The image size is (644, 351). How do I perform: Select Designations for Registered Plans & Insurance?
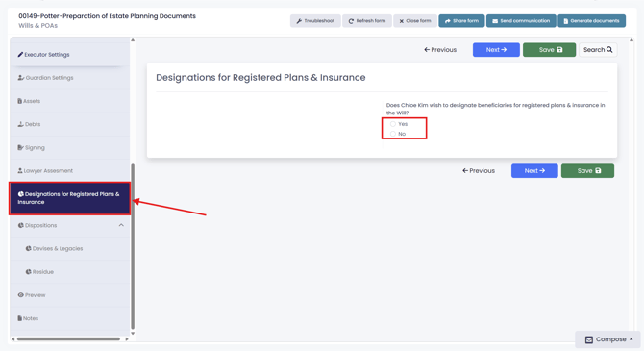tap(69, 198)
